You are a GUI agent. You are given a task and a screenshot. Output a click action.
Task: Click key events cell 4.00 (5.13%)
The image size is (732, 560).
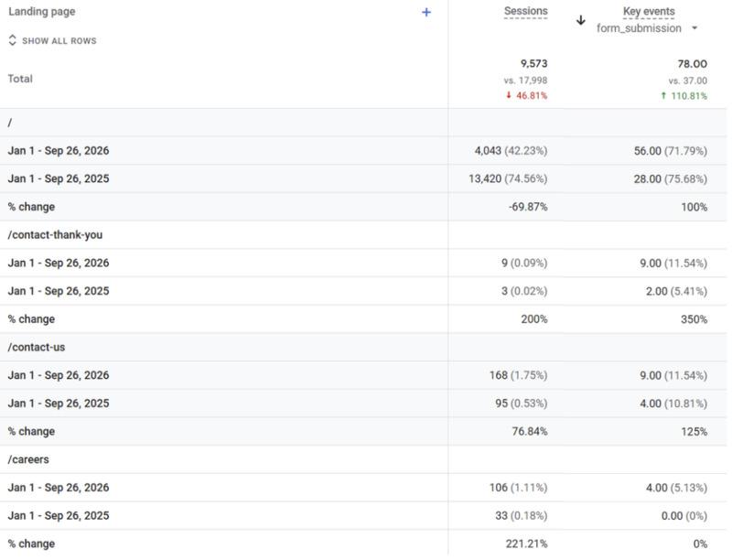click(676, 488)
